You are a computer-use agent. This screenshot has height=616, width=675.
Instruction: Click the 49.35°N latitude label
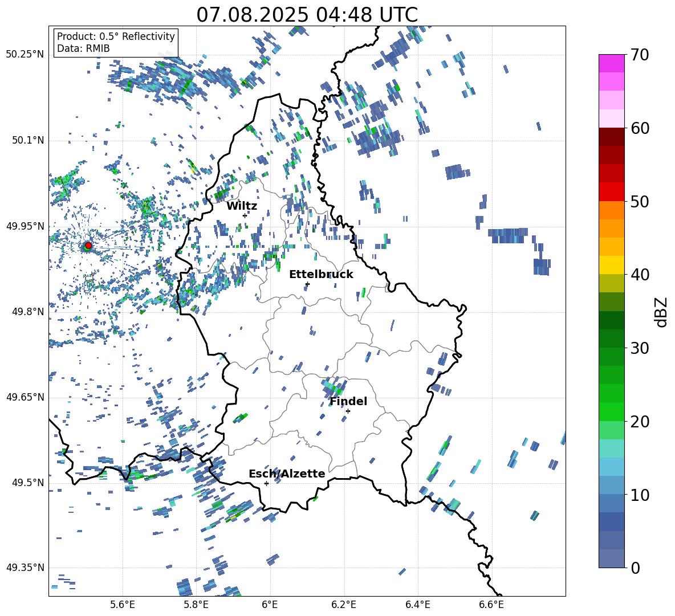click(x=25, y=568)
